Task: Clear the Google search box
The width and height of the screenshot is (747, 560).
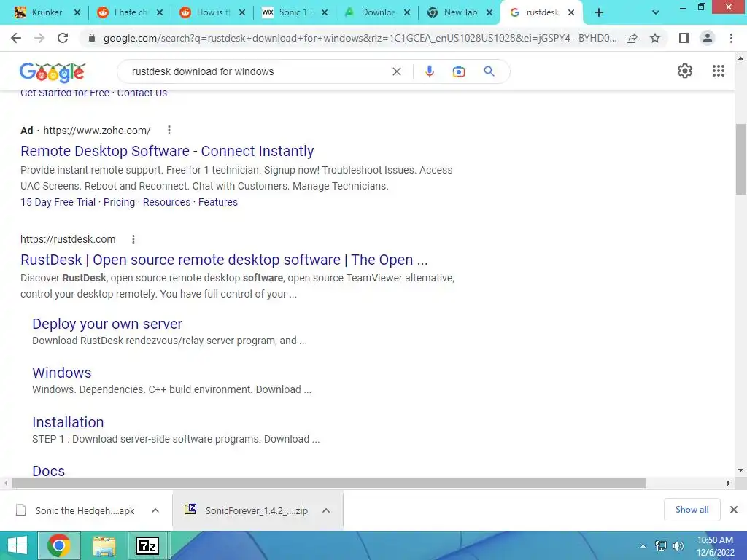Action: coord(396,71)
